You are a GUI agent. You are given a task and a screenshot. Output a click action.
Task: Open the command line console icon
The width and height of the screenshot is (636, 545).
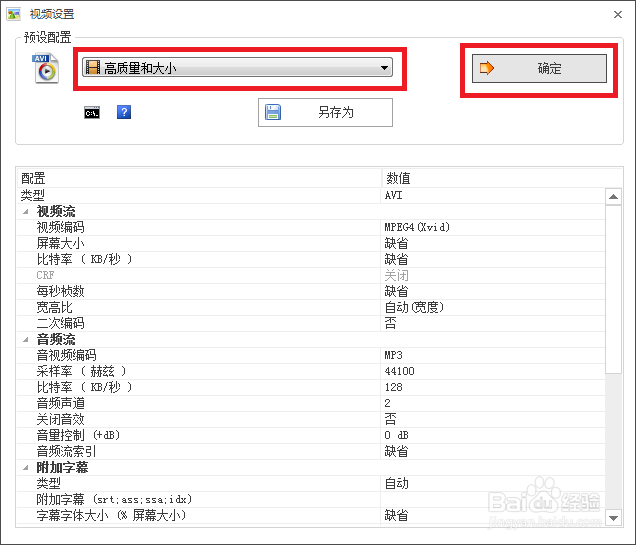(x=92, y=113)
